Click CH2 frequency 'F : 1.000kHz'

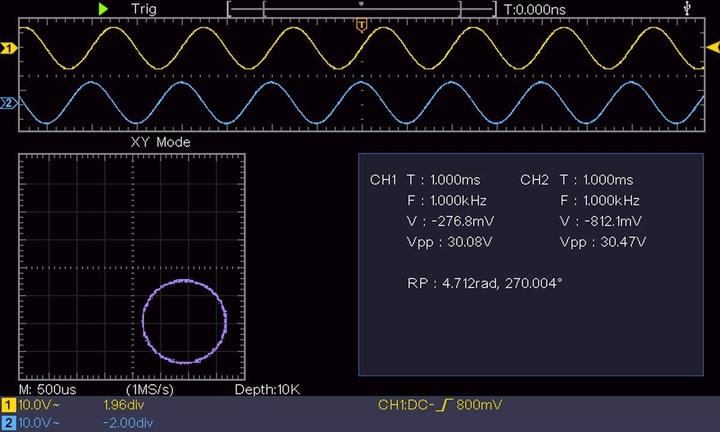(x=600, y=200)
